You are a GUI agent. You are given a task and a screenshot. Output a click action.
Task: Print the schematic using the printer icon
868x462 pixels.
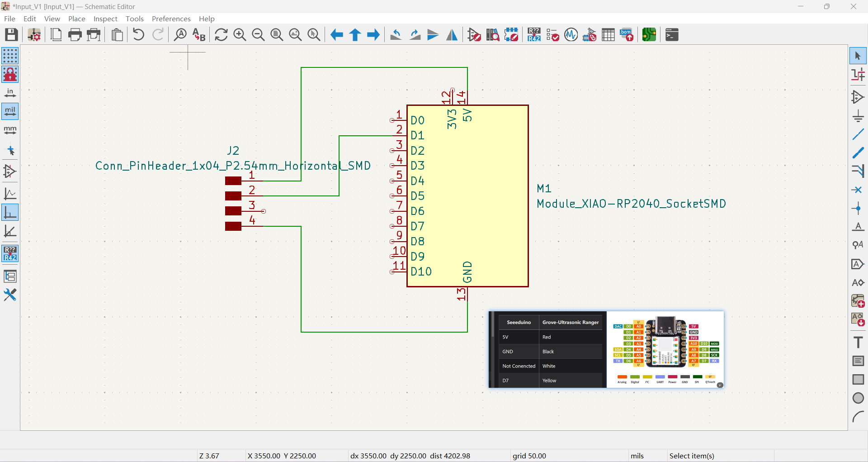[x=75, y=35]
